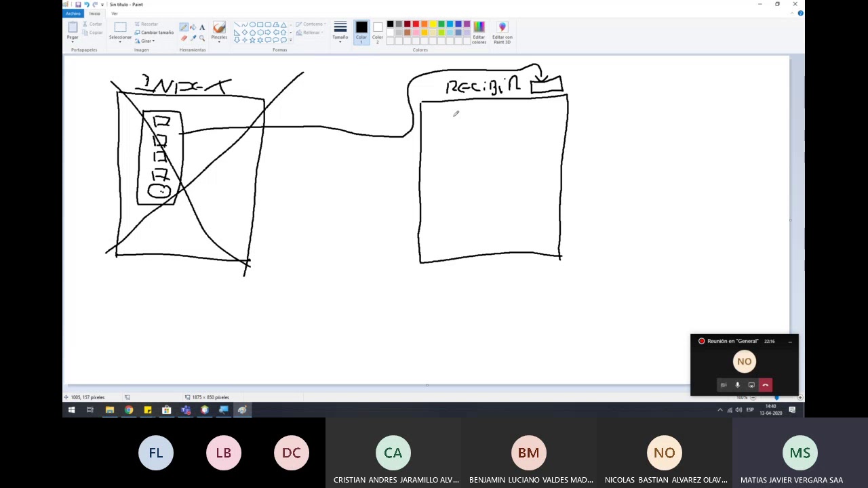Open File Explorer from taskbar
Screen dimensions: 868x488
pos(110,409)
